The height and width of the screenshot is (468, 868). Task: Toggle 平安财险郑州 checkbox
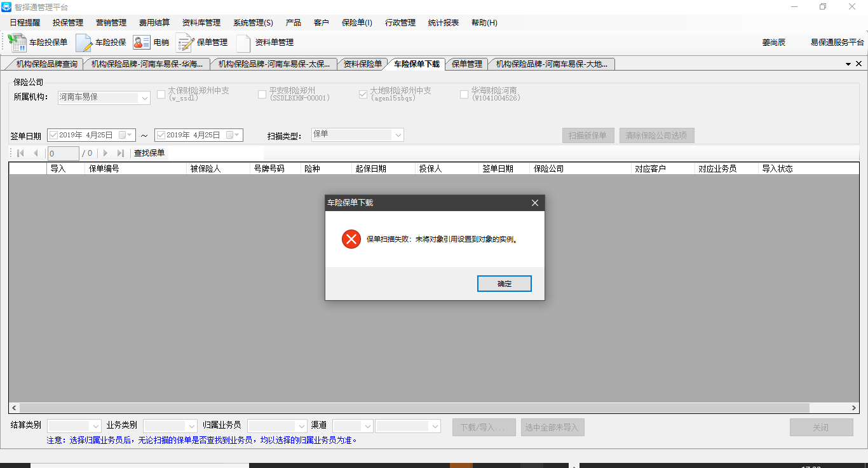(x=262, y=95)
